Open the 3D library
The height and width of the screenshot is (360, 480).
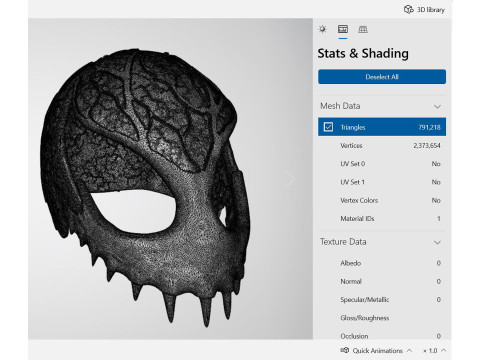click(424, 9)
